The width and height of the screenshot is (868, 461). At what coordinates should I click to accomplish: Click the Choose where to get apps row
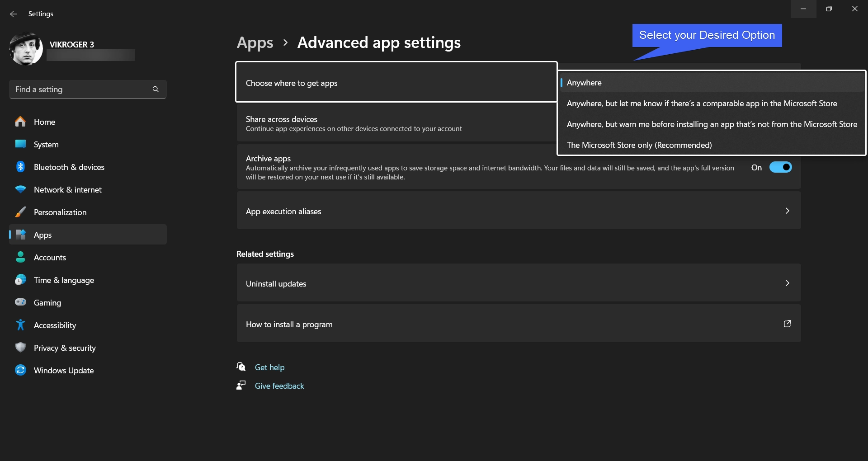coord(396,82)
